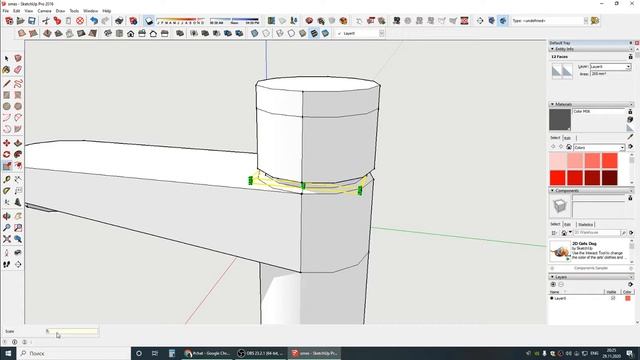
Task: Open the Layer toolbar dropdown
Action: 381,33
